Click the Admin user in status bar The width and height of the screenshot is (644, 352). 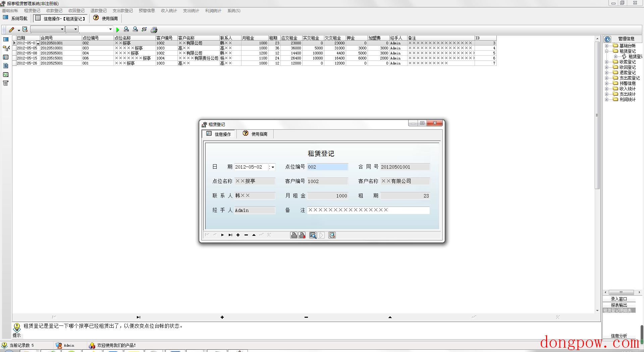tap(65, 345)
